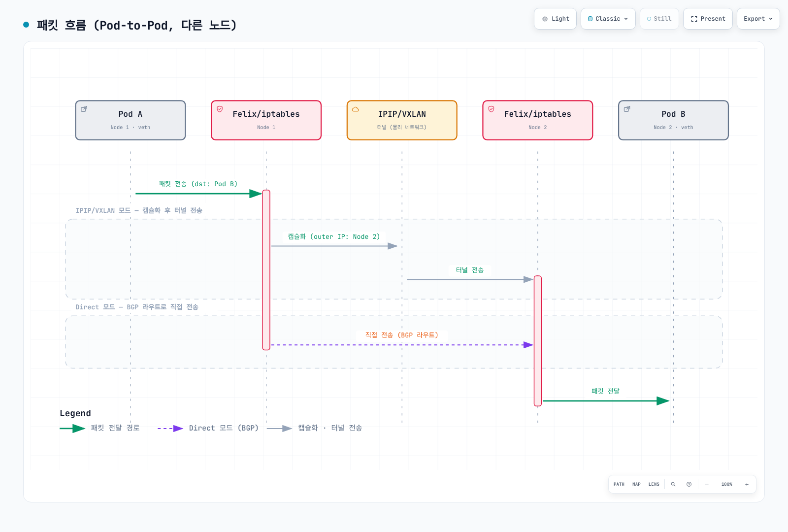Select the Pod B node box
788x532 pixels.
pos(673,120)
